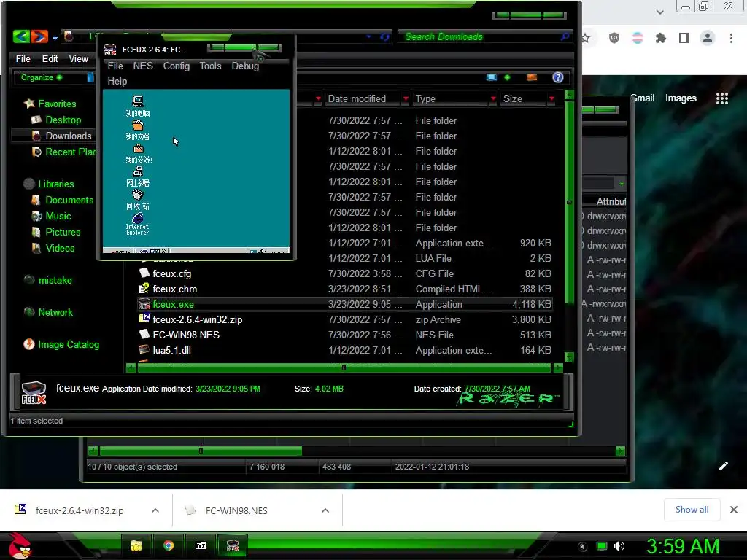
Task: Open volume speaker tray icon
Action: (x=619, y=546)
